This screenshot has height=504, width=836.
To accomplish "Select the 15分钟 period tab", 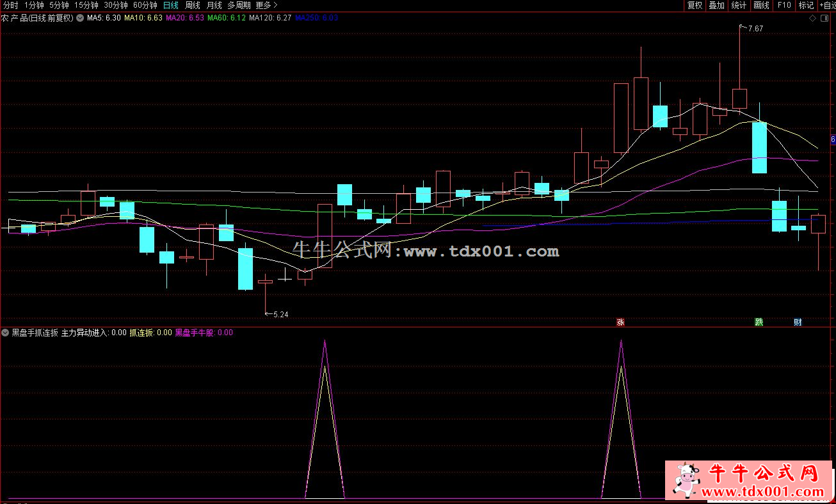I will click(86, 5).
